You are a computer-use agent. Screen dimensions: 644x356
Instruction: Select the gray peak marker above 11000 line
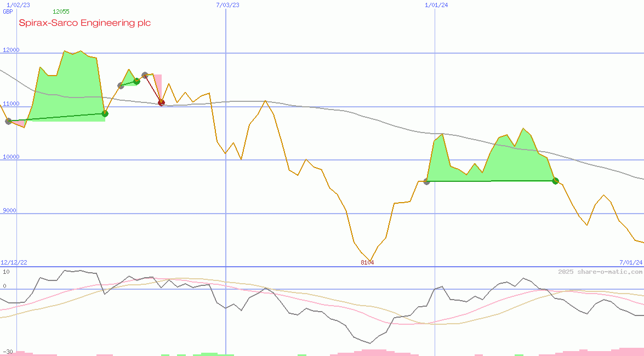click(144, 74)
